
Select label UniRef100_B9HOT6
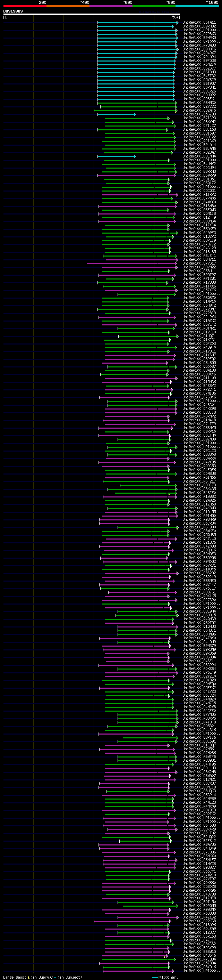pos(199,49)
